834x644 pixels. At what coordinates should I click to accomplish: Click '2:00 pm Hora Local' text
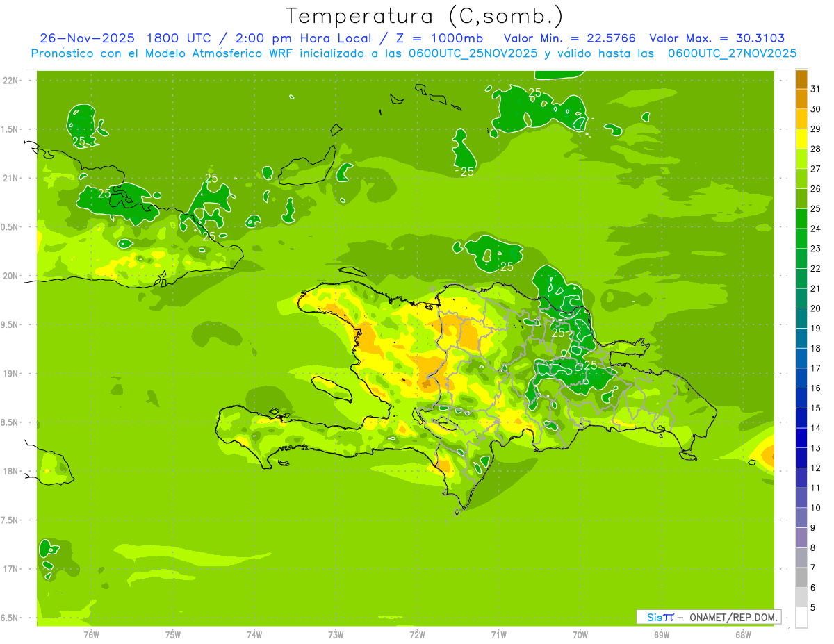click(302, 39)
